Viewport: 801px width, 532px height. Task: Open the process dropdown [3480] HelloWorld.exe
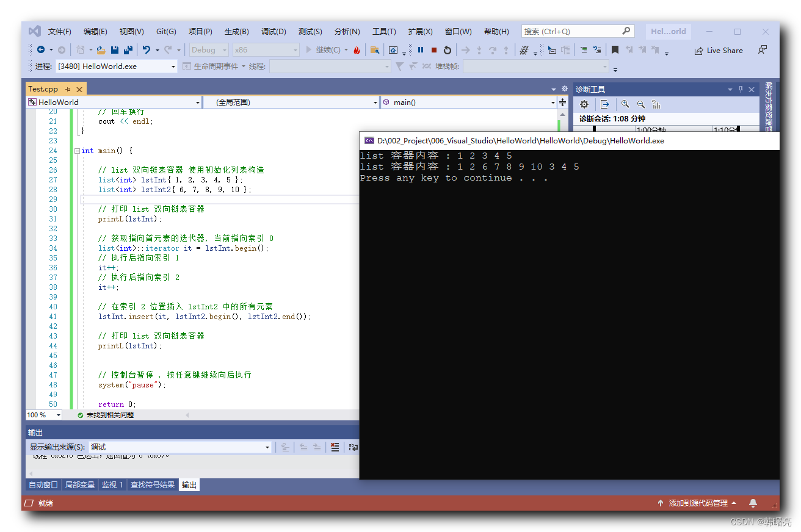pos(117,66)
